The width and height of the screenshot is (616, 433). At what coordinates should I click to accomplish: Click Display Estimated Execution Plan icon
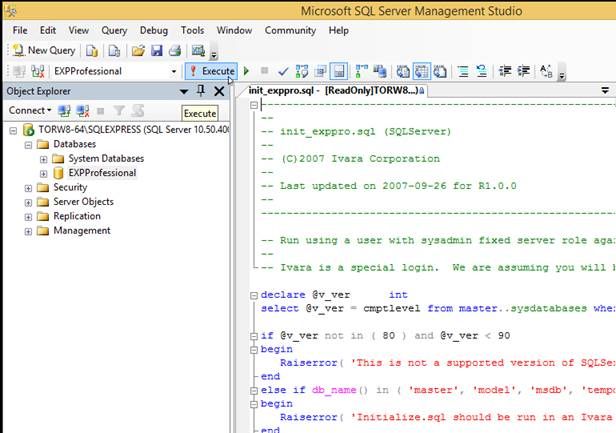(x=302, y=71)
